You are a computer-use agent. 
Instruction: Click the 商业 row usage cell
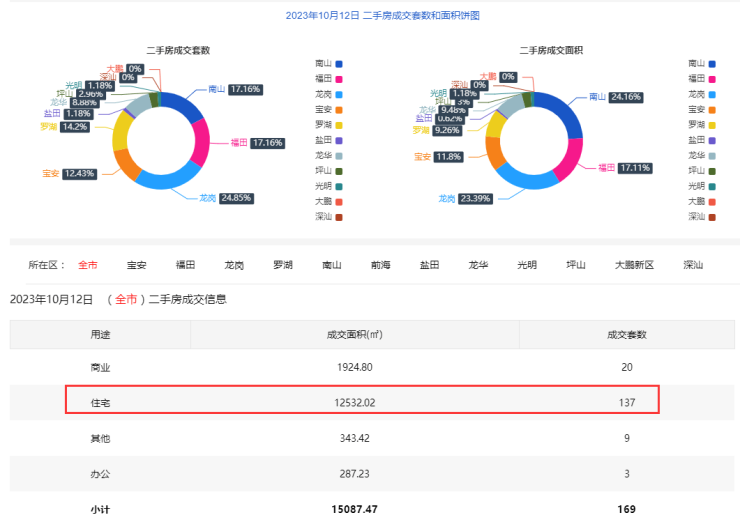[x=100, y=367]
